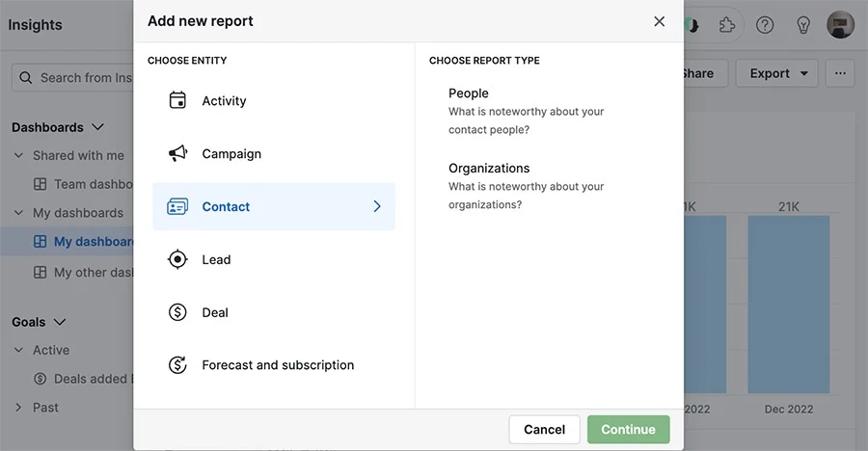Click the search magnifier icon
The image size is (868, 451).
(x=25, y=77)
